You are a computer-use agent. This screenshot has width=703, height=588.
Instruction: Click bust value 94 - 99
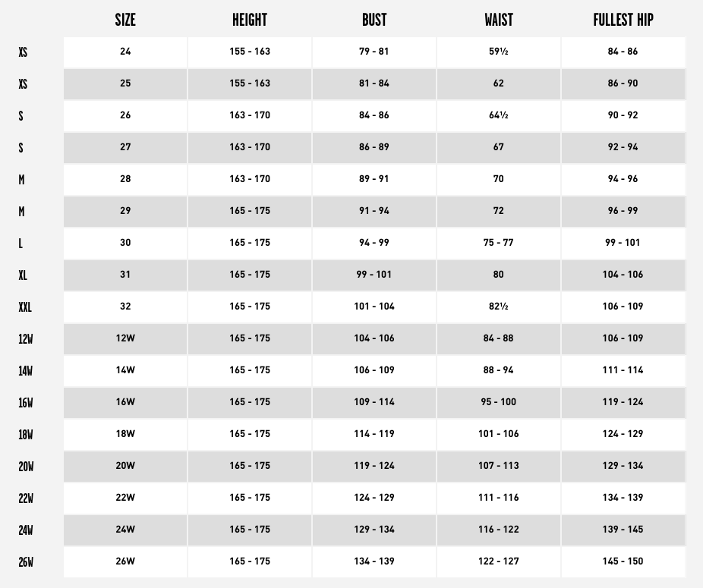click(374, 243)
